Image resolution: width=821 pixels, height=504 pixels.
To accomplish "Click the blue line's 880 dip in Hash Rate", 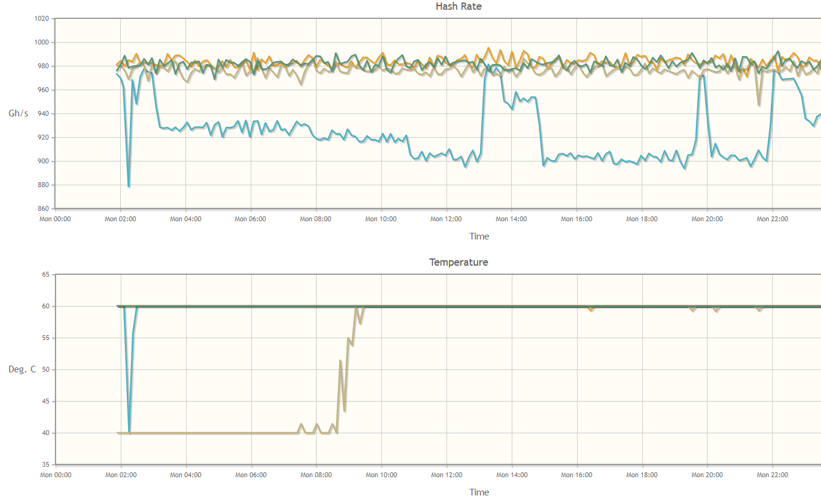I will point(128,186).
